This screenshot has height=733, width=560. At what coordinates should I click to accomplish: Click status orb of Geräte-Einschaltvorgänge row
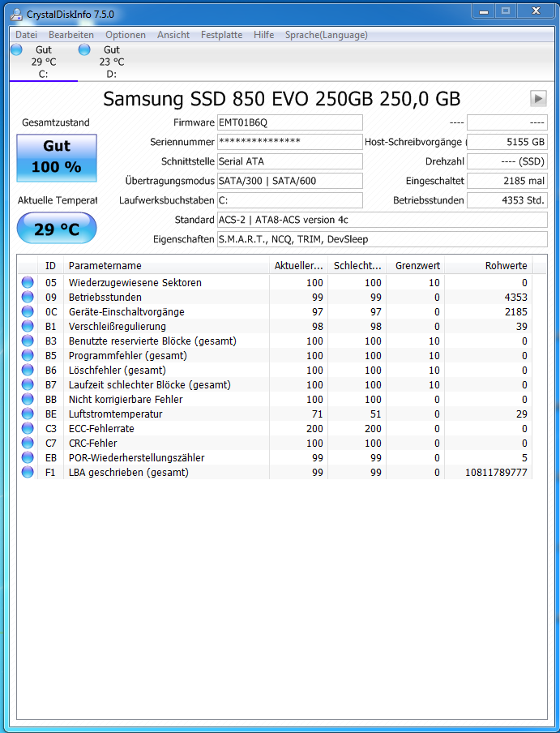coord(28,311)
